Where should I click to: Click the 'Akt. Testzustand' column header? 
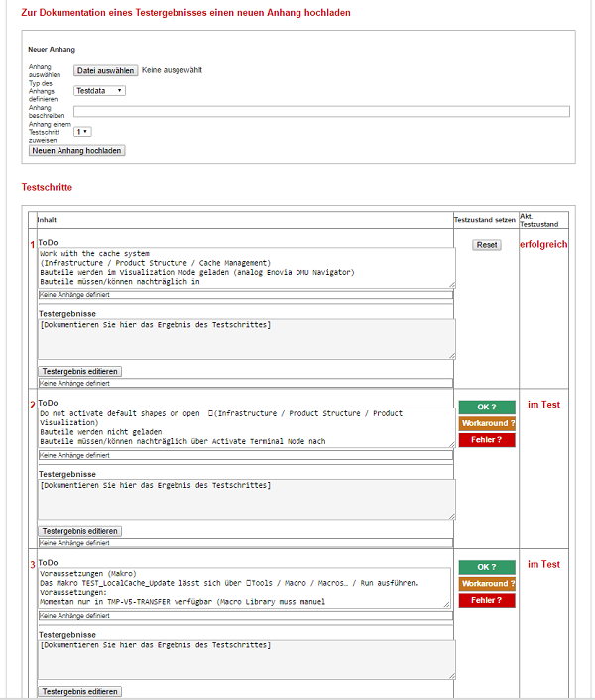tap(539, 220)
